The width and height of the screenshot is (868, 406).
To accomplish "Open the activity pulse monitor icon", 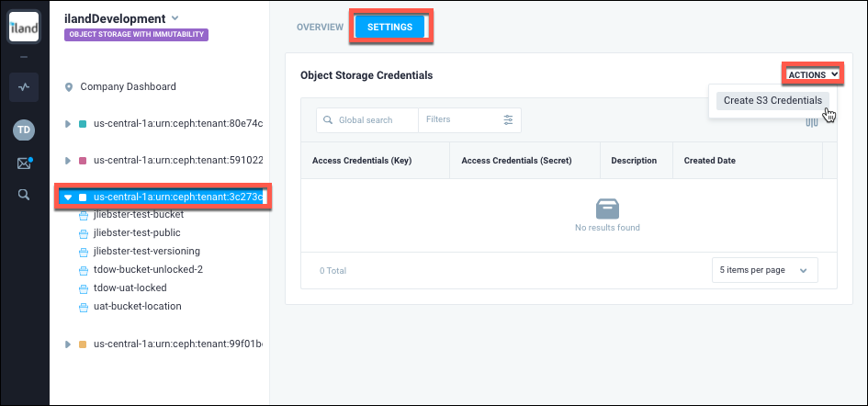I will [24, 87].
